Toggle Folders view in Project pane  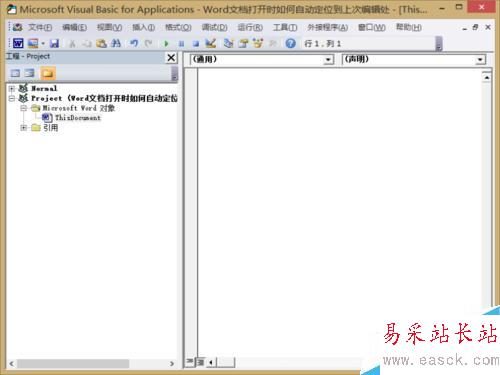pos(48,73)
